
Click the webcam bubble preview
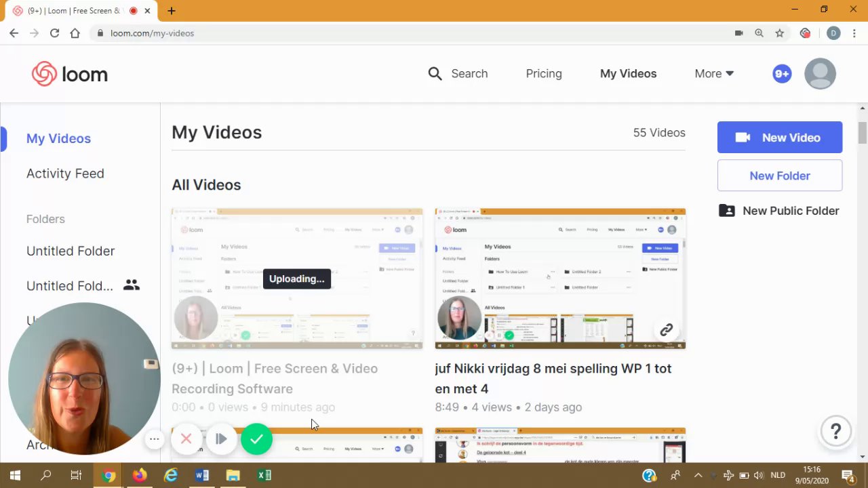[x=84, y=378]
